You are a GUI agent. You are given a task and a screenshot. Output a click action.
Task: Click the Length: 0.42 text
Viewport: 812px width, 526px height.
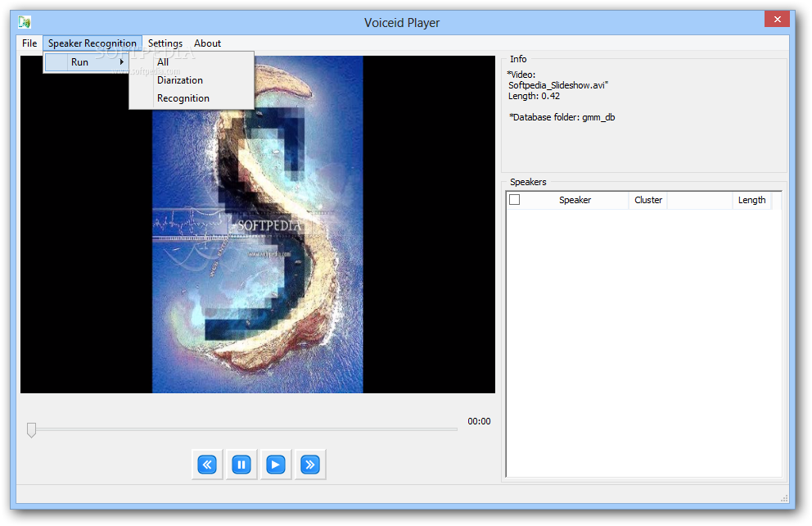coord(534,96)
